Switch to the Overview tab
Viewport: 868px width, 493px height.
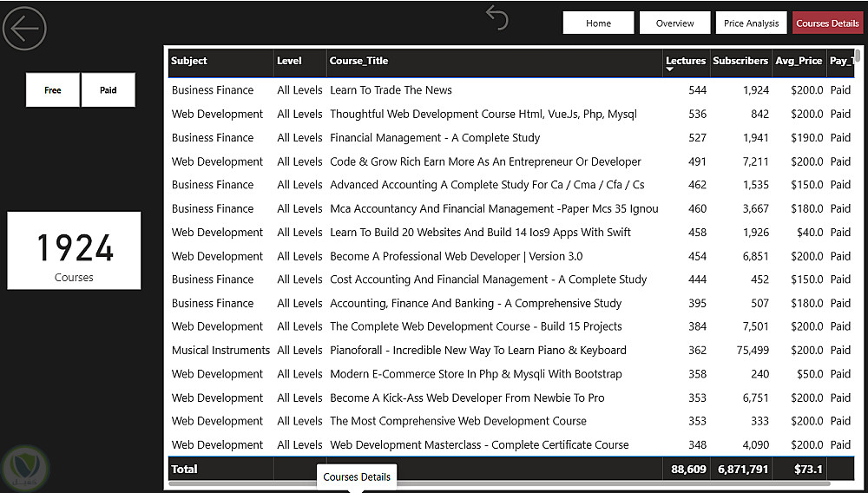point(674,23)
